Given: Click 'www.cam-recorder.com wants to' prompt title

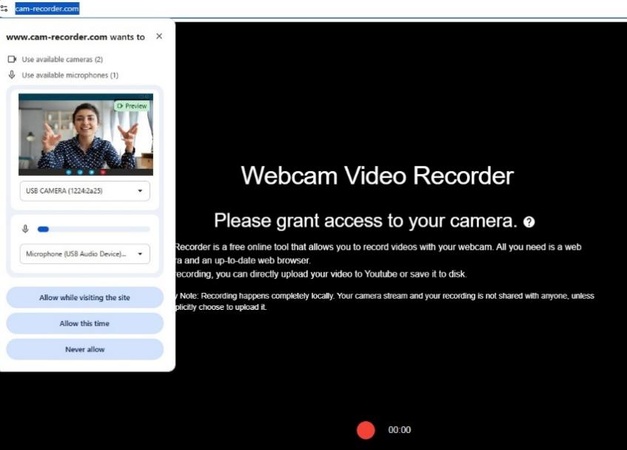Looking at the screenshot, I should click(x=76, y=37).
